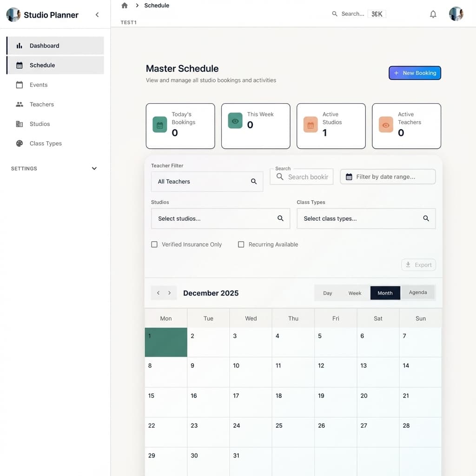Check the Recurring Available box
The image size is (476, 476).
(241, 244)
